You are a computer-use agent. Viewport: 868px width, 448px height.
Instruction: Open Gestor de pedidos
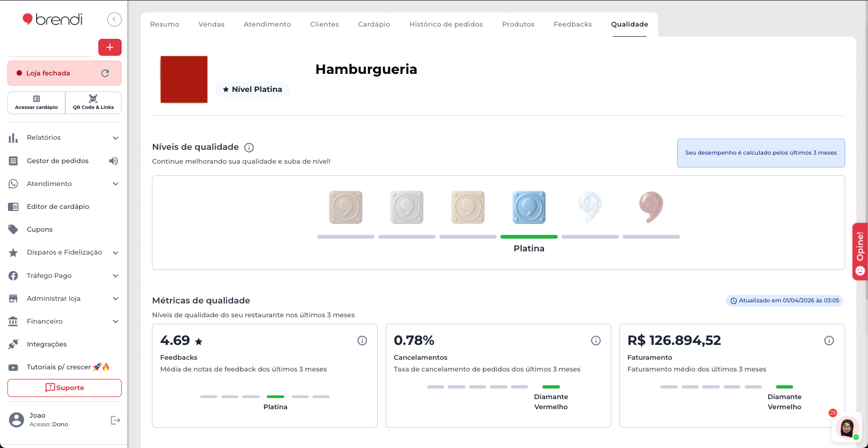pos(57,161)
